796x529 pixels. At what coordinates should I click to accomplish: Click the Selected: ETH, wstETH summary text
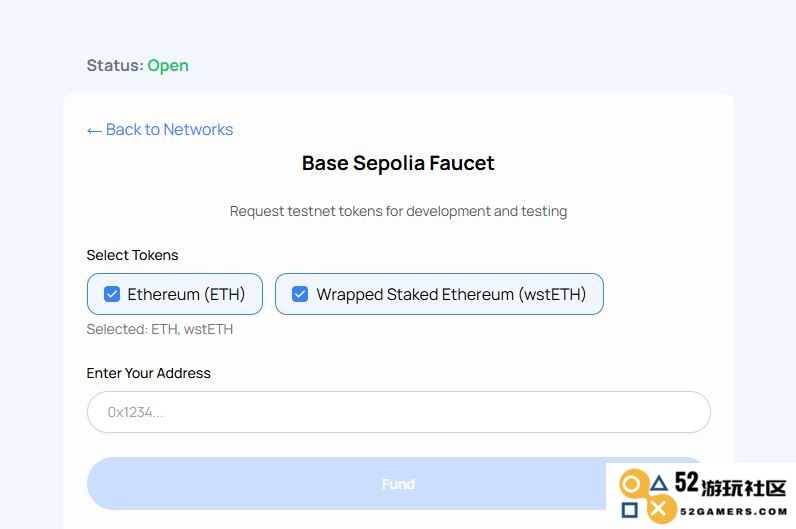coord(159,329)
